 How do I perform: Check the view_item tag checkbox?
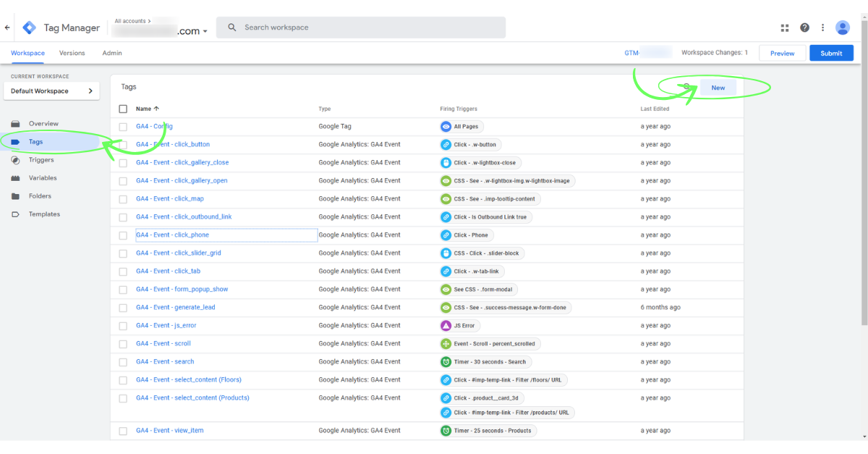(123, 431)
